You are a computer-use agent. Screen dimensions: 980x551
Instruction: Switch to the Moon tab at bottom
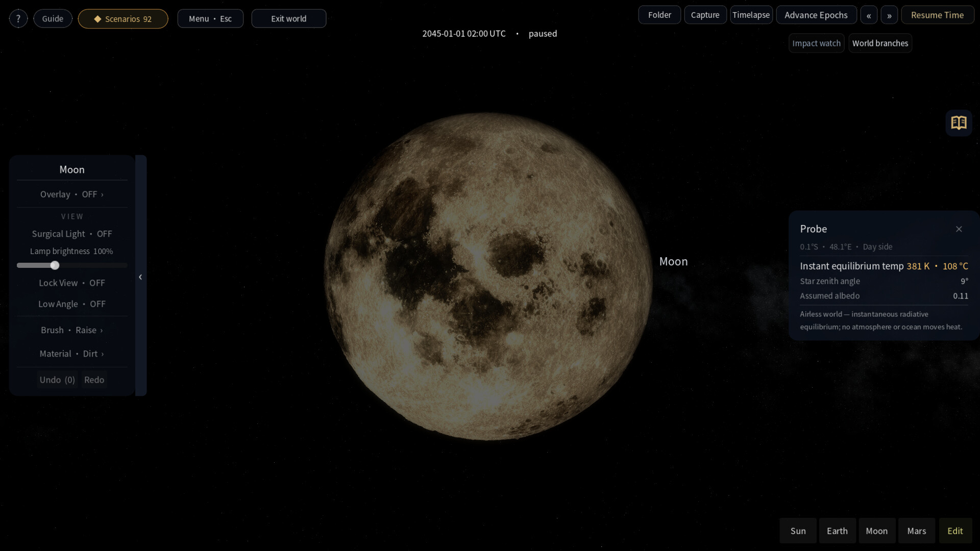pyautogui.click(x=876, y=531)
